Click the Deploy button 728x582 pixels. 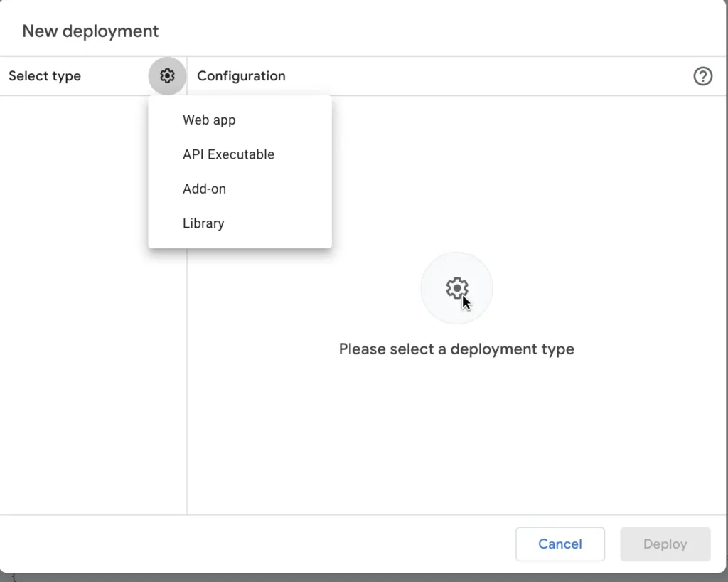coord(665,544)
